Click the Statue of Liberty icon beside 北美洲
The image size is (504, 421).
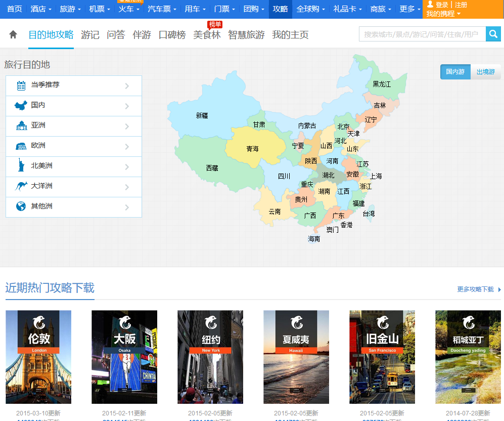pyautogui.click(x=21, y=164)
